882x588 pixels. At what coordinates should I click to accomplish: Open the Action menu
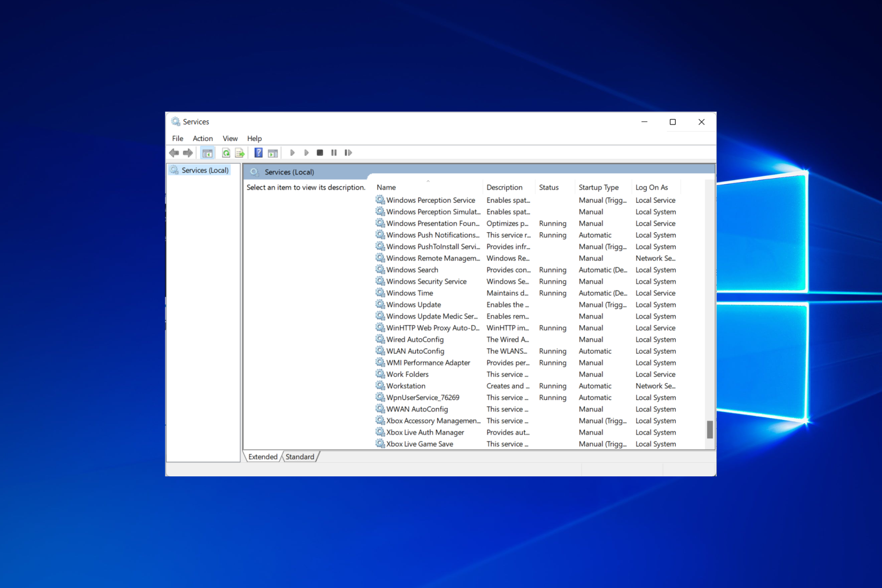203,138
